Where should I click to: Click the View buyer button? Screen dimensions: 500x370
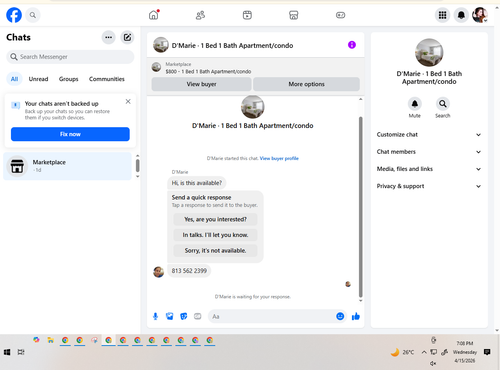pyautogui.click(x=201, y=84)
